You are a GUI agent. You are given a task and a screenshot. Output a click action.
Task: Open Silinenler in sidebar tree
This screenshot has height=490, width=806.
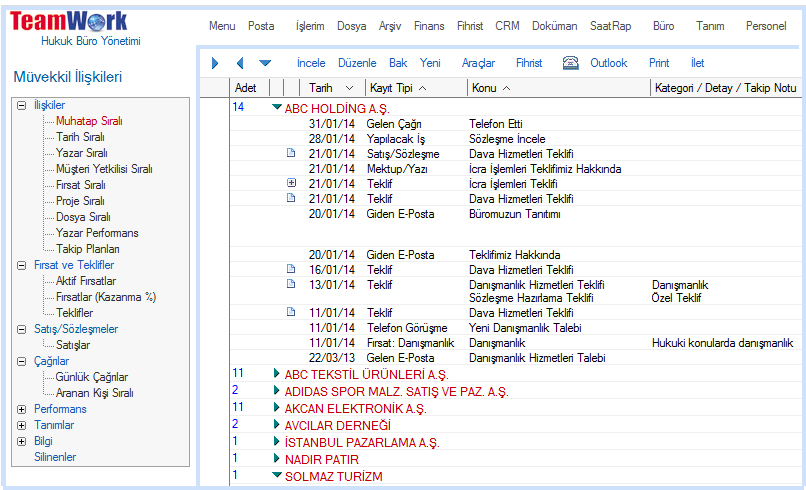pyautogui.click(x=55, y=457)
